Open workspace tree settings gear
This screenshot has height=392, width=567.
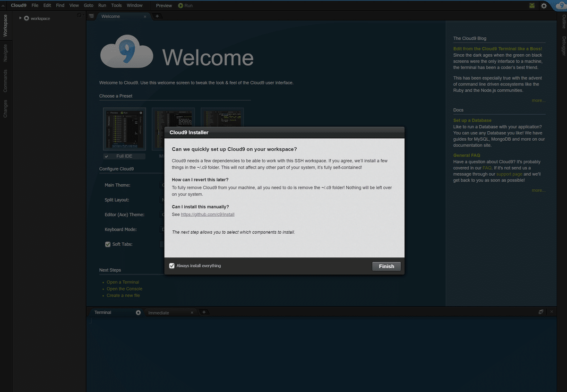pos(80,16)
